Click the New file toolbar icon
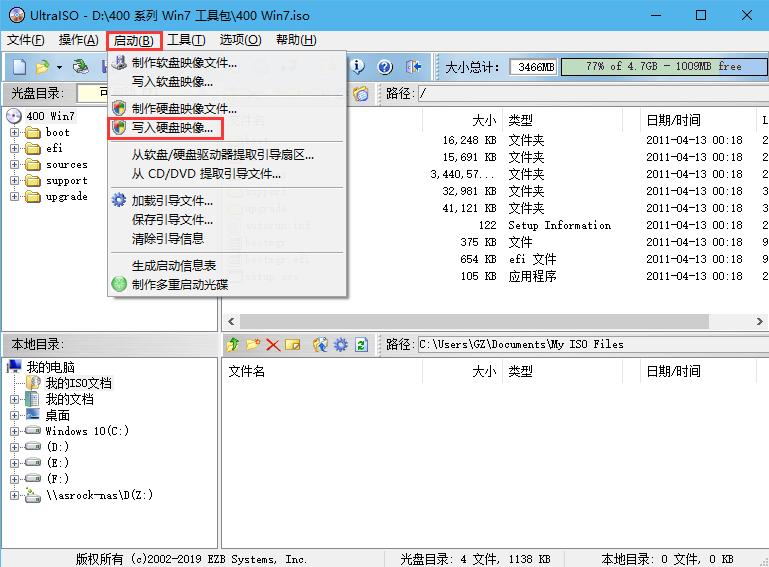 coord(20,66)
